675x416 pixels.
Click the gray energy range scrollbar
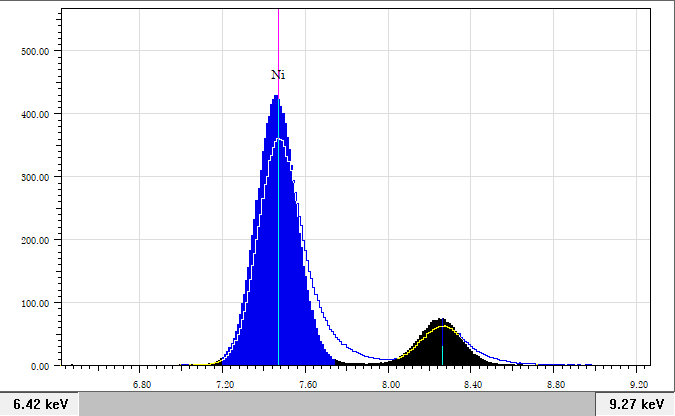coord(337,404)
